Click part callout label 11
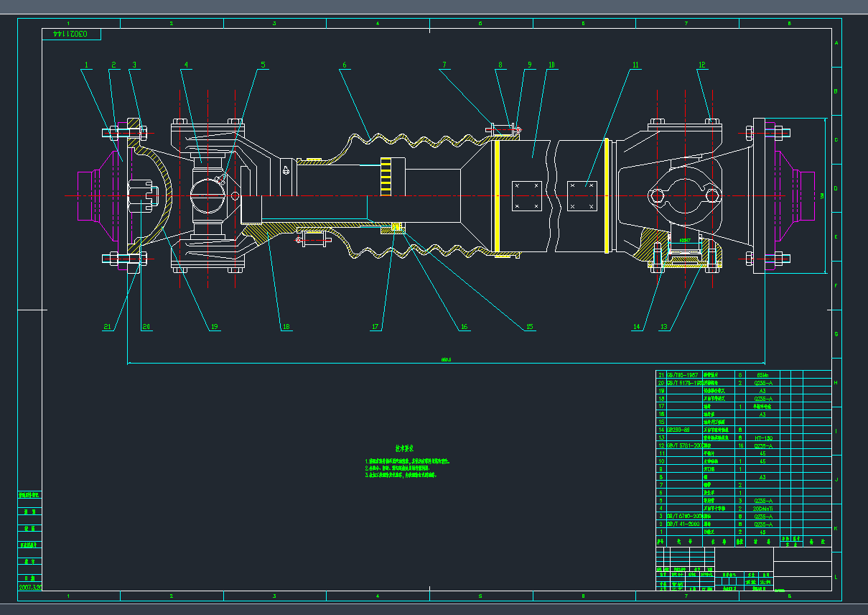The width and height of the screenshot is (868, 615). pyautogui.click(x=635, y=65)
